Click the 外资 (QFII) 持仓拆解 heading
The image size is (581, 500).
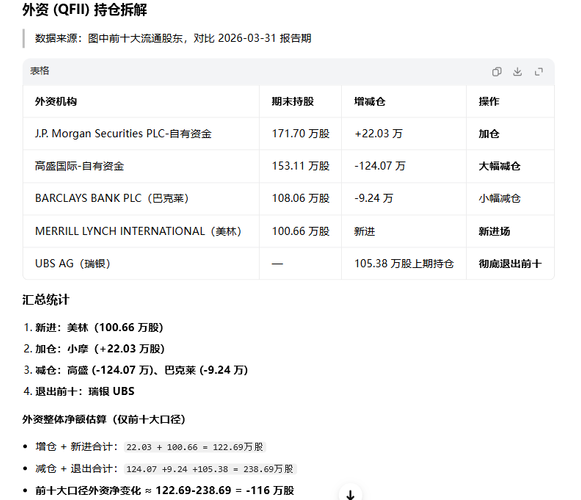pyautogui.click(x=84, y=10)
